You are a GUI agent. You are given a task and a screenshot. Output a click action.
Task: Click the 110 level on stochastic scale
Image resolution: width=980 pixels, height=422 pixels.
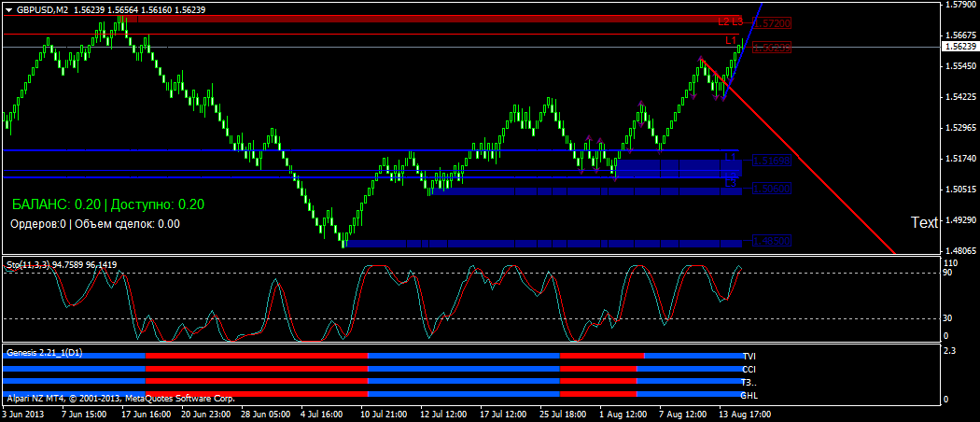pyautogui.click(x=951, y=262)
